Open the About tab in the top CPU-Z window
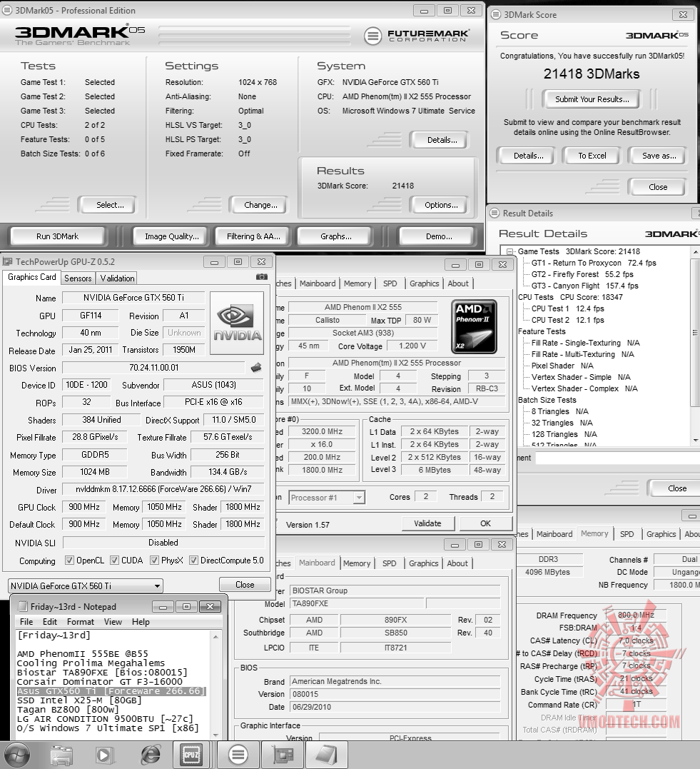Screen dimensions: 700x769 tap(458, 283)
